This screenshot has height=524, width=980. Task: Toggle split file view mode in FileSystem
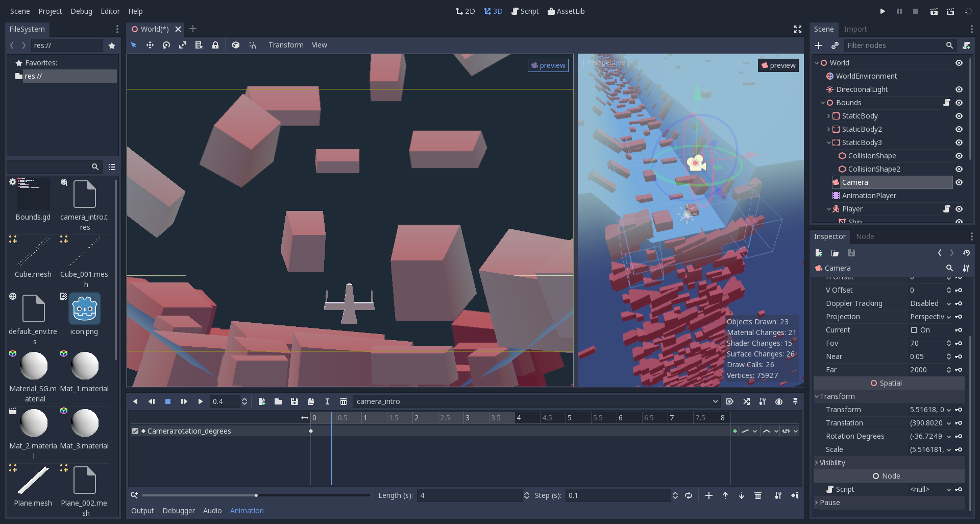tap(112, 167)
